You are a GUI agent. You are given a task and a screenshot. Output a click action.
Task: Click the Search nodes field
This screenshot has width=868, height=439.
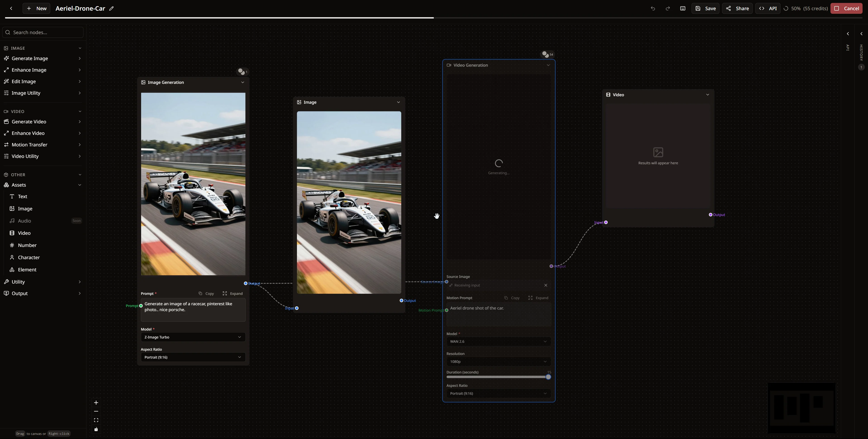(43, 32)
